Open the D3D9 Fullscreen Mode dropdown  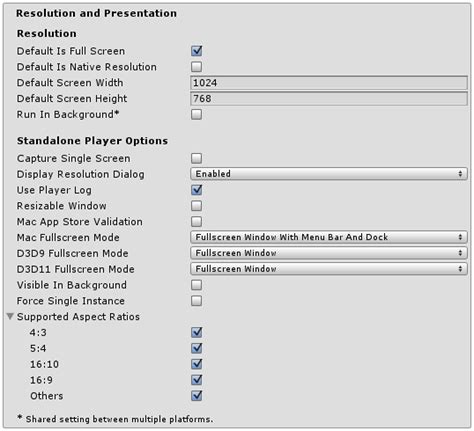(x=329, y=253)
